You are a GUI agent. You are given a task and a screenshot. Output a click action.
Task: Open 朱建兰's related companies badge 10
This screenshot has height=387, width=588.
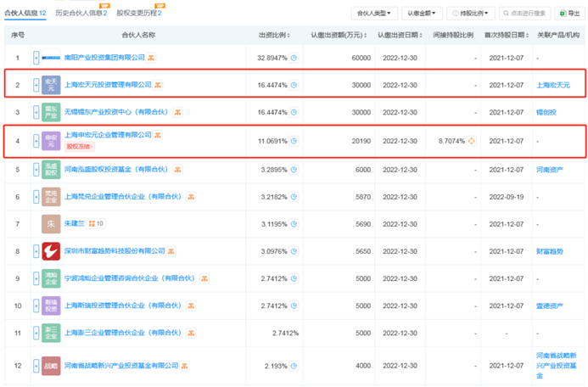[x=96, y=223]
